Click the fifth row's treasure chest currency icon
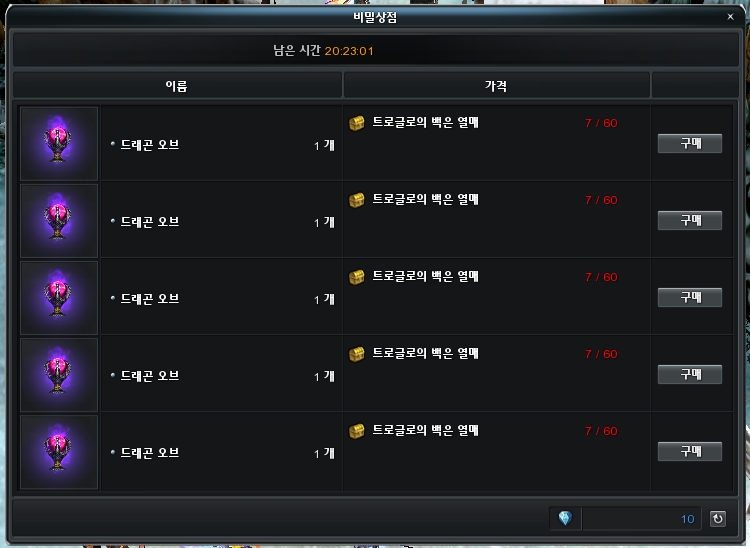Viewport: 750px width, 548px height. (x=356, y=431)
